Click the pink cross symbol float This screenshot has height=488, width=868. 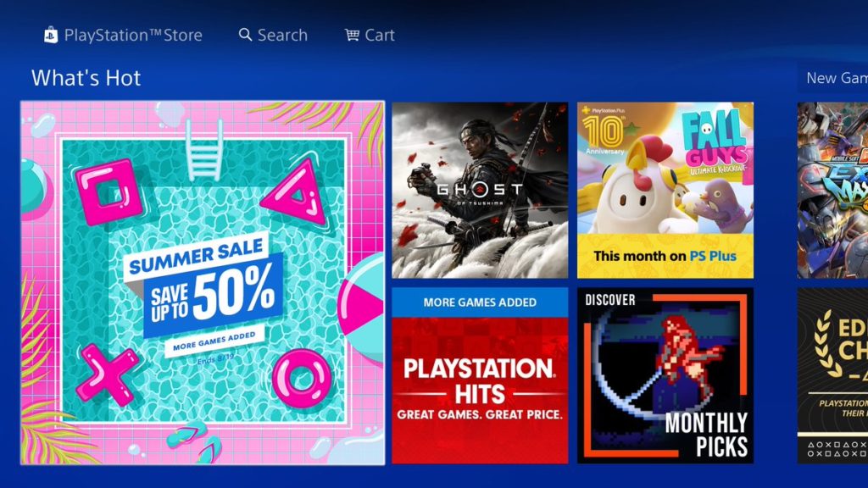click(108, 374)
